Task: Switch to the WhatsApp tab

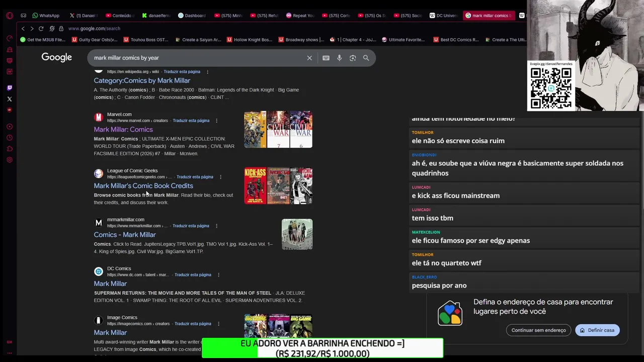Action: pyautogui.click(x=46, y=16)
